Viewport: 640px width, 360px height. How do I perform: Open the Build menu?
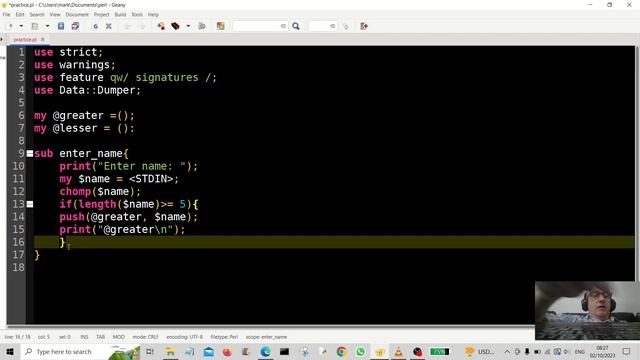pos(120,14)
